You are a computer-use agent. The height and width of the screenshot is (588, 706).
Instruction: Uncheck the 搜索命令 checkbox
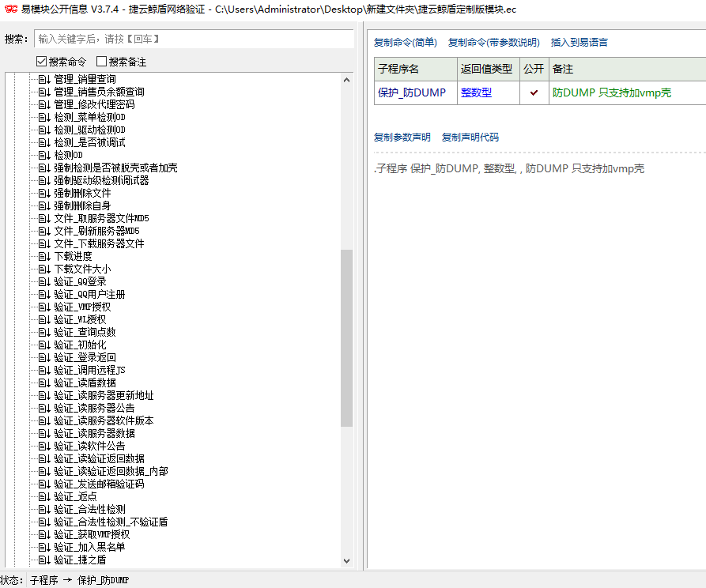(42, 62)
